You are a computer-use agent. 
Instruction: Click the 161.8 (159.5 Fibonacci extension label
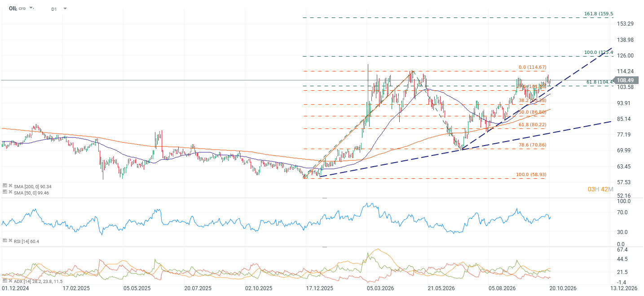coord(599,14)
